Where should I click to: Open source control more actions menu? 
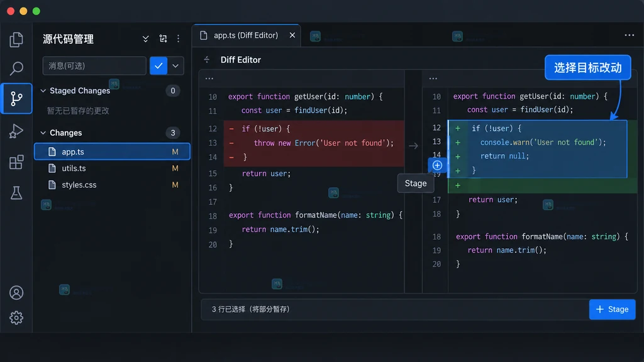click(178, 39)
